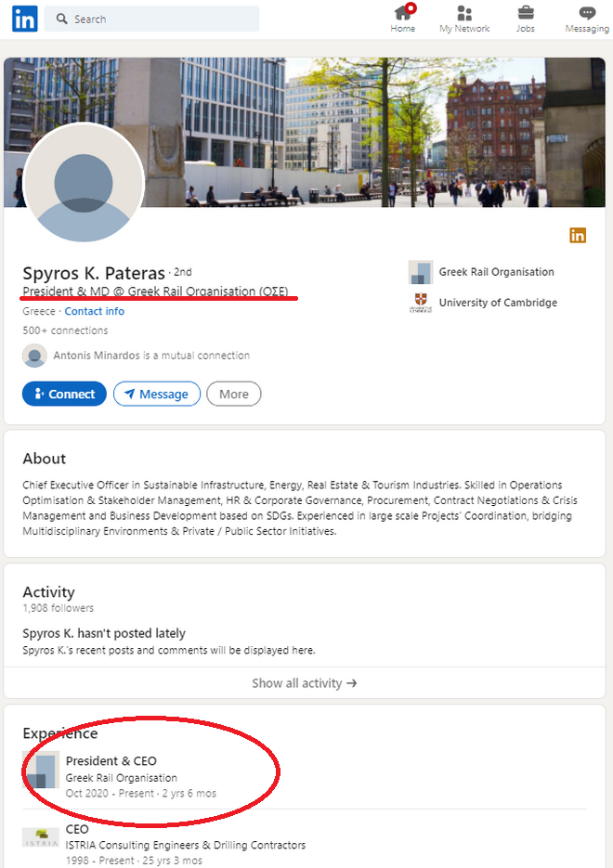Screen dimensions: 613x868
Task: Open the Contact info link
Action: click(x=94, y=311)
